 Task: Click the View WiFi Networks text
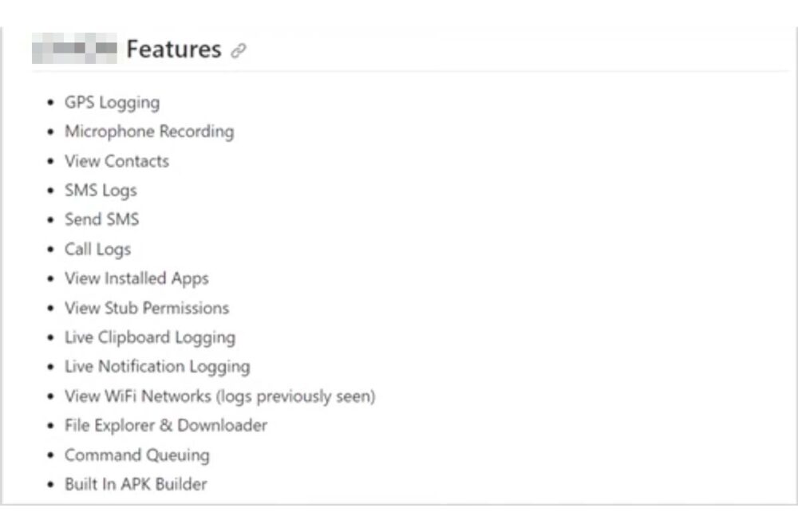pos(138,396)
